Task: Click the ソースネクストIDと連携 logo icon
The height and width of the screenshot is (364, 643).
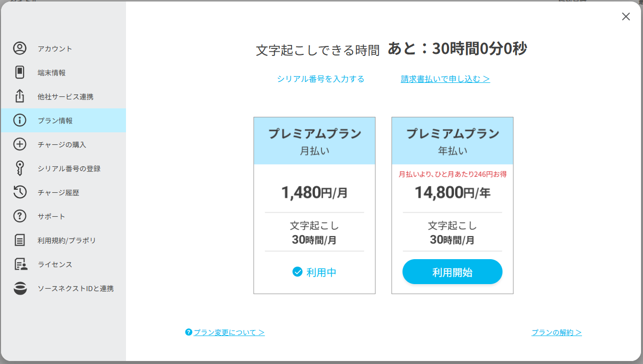Action: (x=20, y=288)
